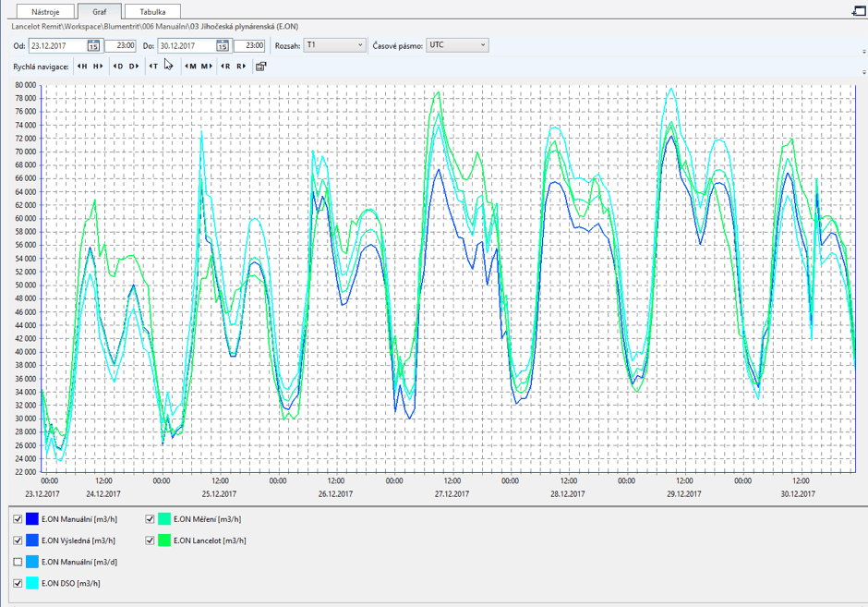Screen dimensions: 868x607
Task: Open calendar picker for Od date
Action: pyautogui.click(x=93, y=45)
